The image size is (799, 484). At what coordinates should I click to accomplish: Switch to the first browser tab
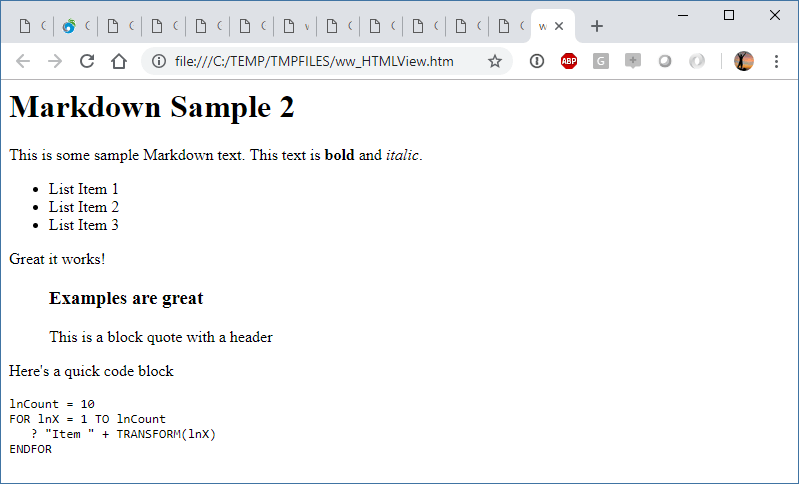(x=32, y=26)
